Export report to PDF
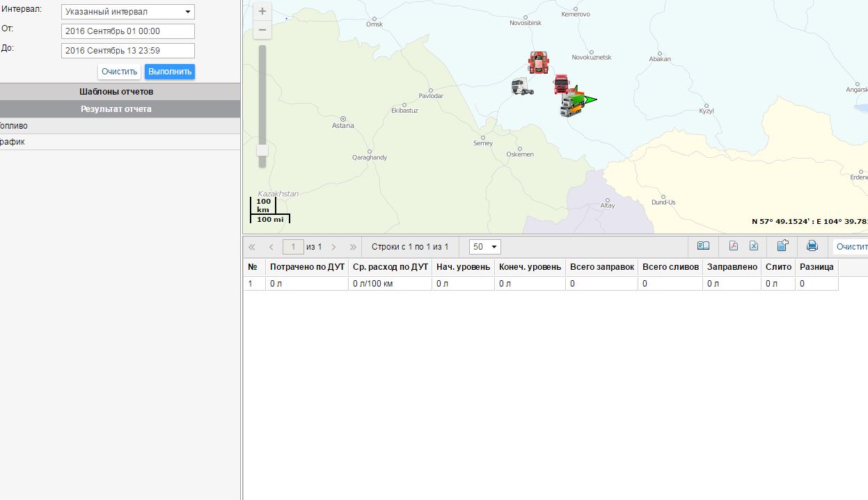This screenshot has height=500, width=868. pos(733,246)
